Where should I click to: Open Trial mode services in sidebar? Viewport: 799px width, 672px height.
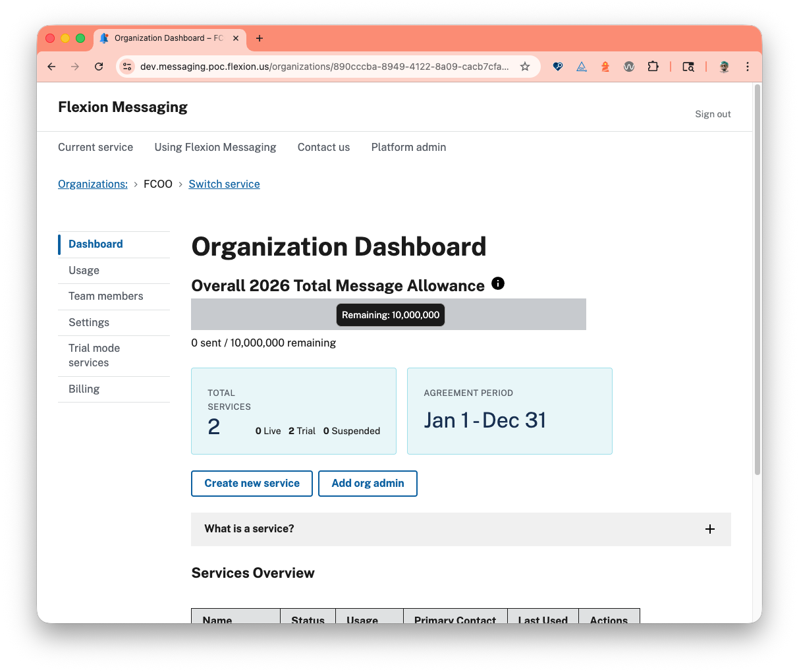tap(114, 356)
